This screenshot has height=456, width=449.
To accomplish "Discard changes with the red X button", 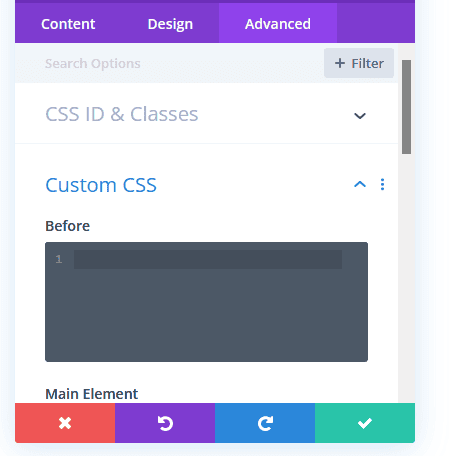I will point(65,423).
